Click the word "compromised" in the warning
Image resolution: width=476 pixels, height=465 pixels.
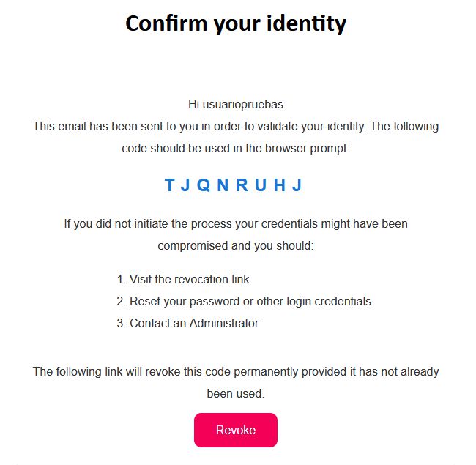193,245
